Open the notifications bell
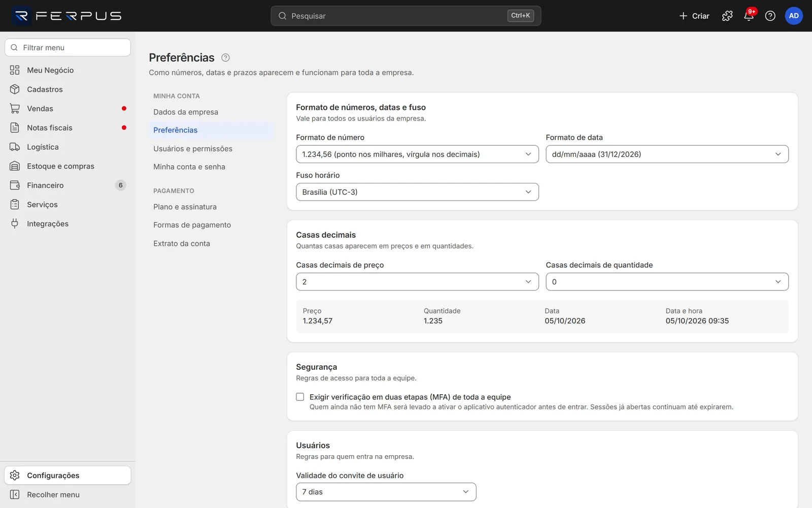The width and height of the screenshot is (812, 508). click(749, 16)
